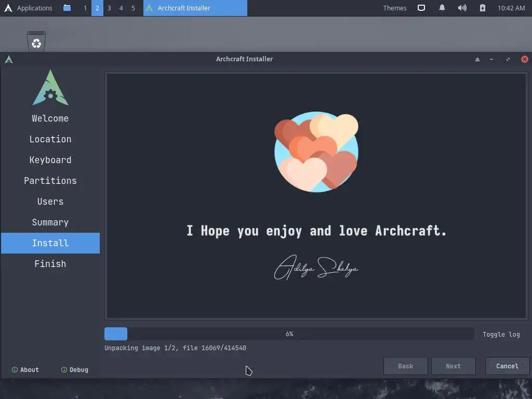Click 'I Hope you enjoy and love Archcraft.' text
This screenshot has height=399, width=532.
[x=316, y=231]
